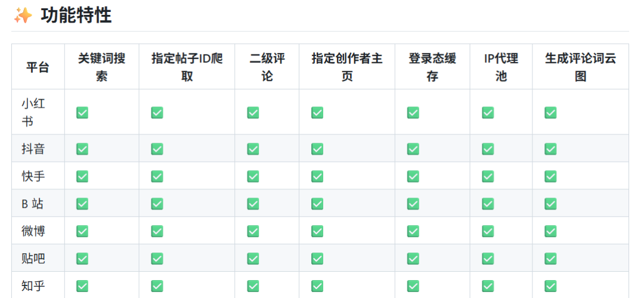Viewport: 644px width, 298px height.
Task: Click 抖音 checkmark under IP代理池
Action: click(x=488, y=149)
